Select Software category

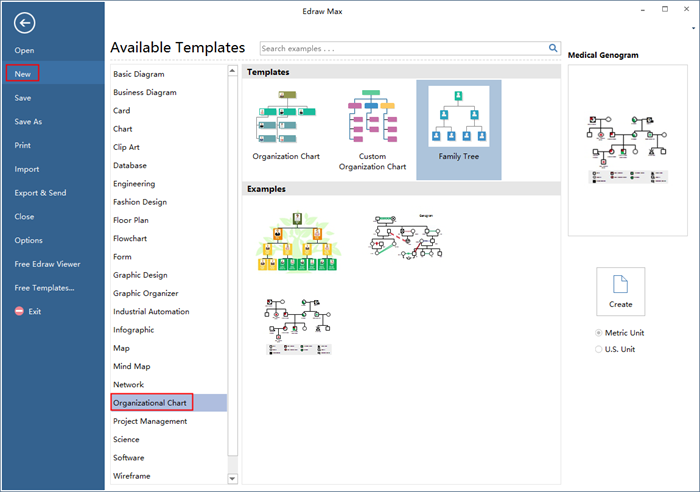(129, 459)
